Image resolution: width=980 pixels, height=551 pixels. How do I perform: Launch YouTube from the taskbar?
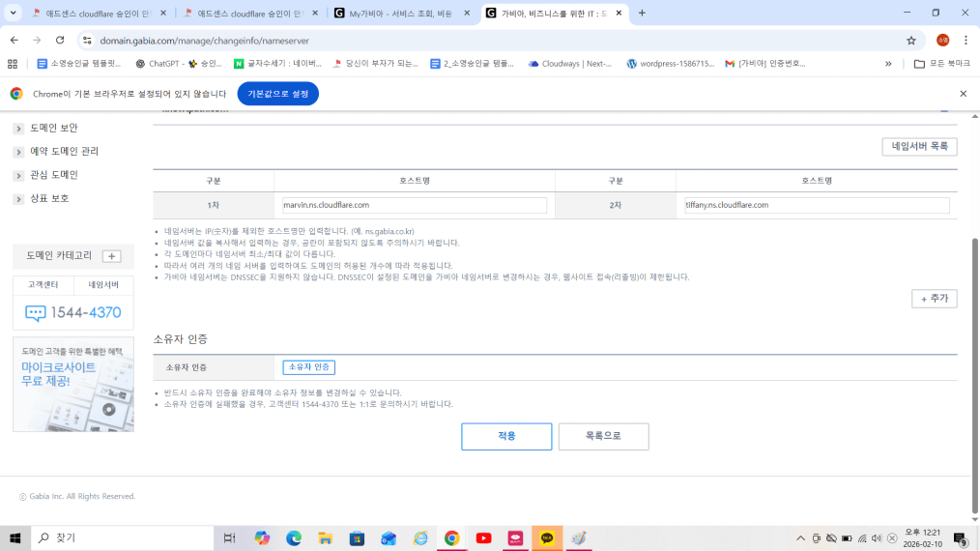(x=483, y=538)
